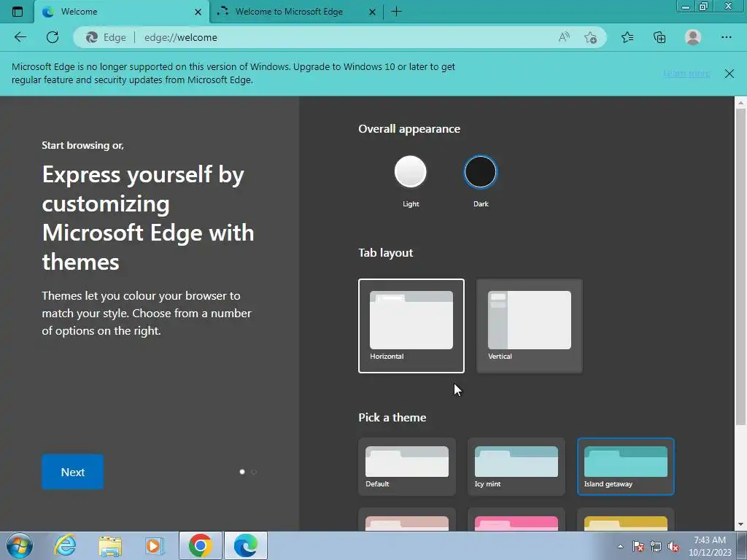This screenshot has height=560, width=747.
Task: Switch to Welcome to Microsoft Edge tab
Action: [x=296, y=12]
